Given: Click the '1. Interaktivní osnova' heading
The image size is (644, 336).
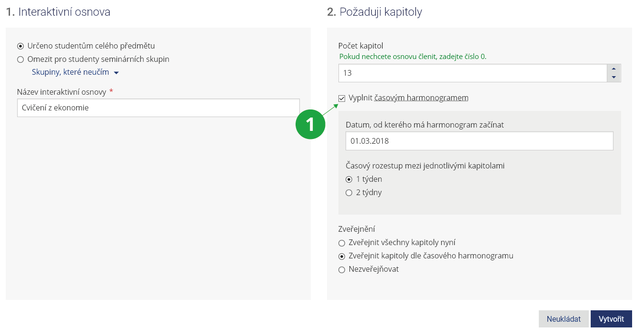Looking at the screenshot, I should [58, 12].
